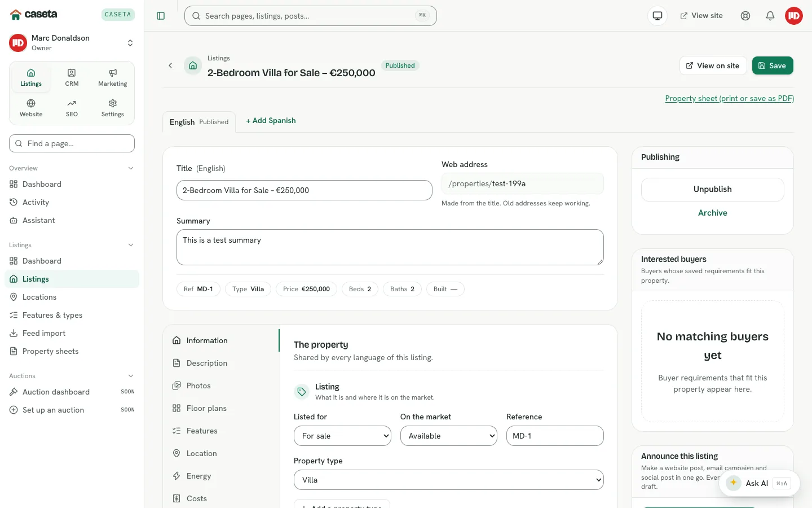Image resolution: width=812 pixels, height=508 pixels.
Task: Open the Property sheet PDF link
Action: pyautogui.click(x=730, y=98)
